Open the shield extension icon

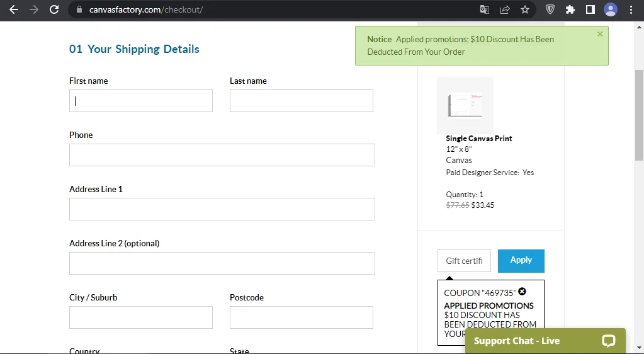pos(550,9)
